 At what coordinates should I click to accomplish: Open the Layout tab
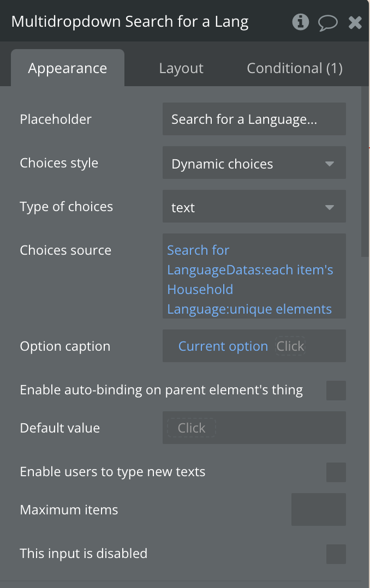point(181,68)
